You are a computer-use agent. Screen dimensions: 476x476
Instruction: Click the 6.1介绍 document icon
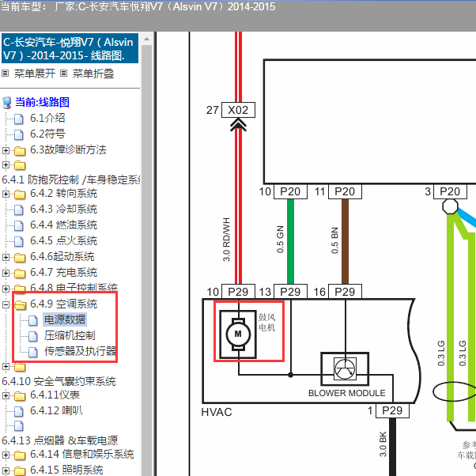[x=18, y=119]
